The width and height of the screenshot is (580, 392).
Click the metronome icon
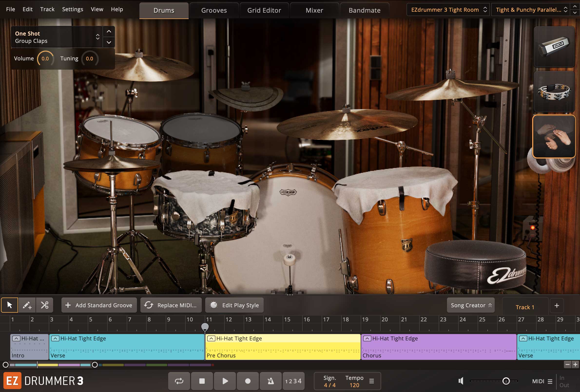(x=271, y=381)
